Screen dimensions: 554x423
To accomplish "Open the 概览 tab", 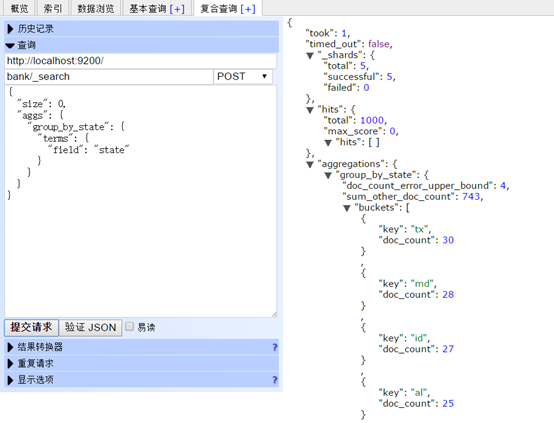I will coord(19,8).
